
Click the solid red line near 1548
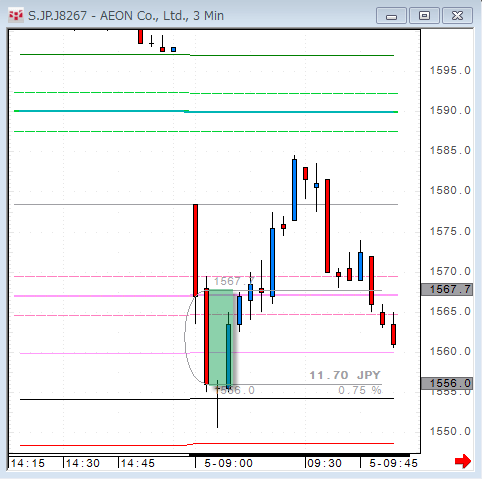207,444
